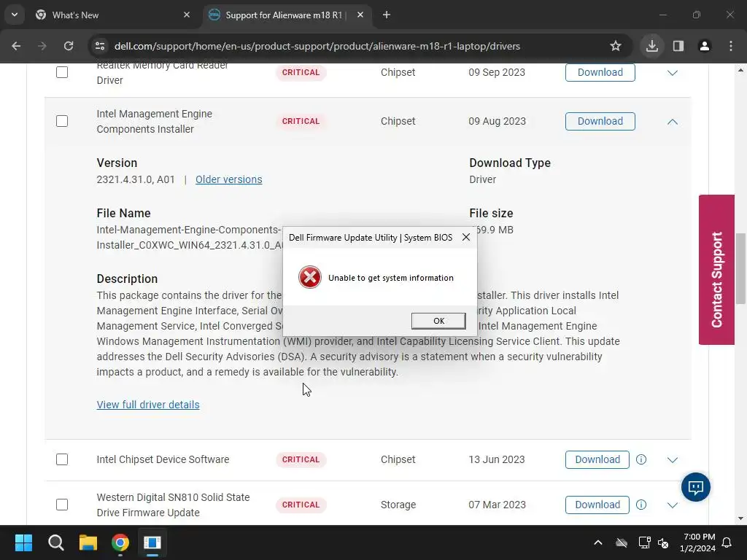Close the What's New tab
The width and height of the screenshot is (747, 560).
187,15
